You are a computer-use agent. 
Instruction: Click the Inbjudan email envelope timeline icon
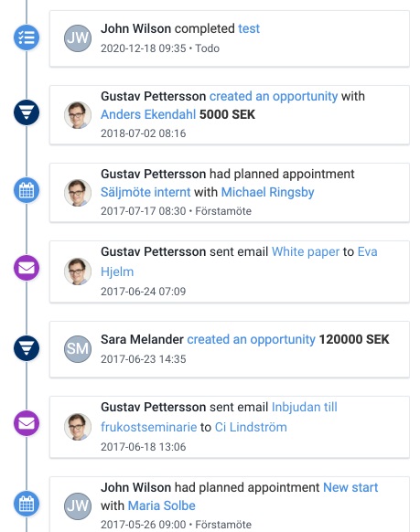(x=27, y=423)
